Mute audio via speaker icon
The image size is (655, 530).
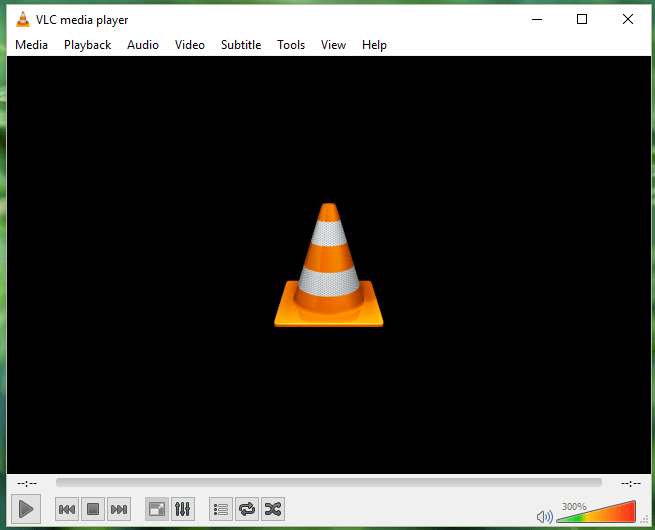pos(544,517)
